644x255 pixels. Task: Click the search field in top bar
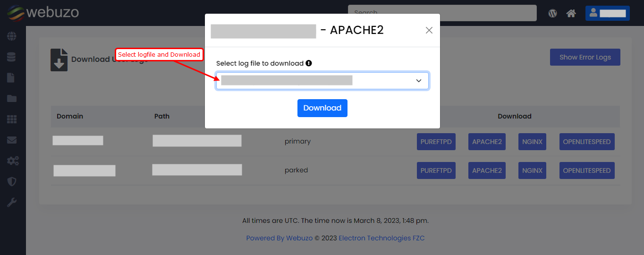click(442, 13)
